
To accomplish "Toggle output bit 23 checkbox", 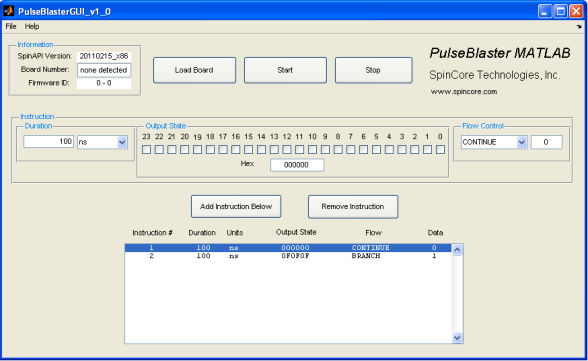I will tap(147, 150).
